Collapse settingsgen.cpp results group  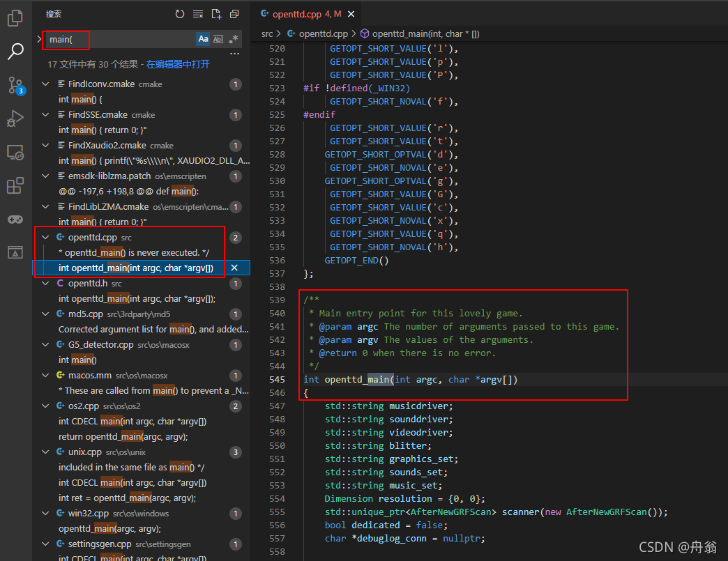click(x=45, y=544)
